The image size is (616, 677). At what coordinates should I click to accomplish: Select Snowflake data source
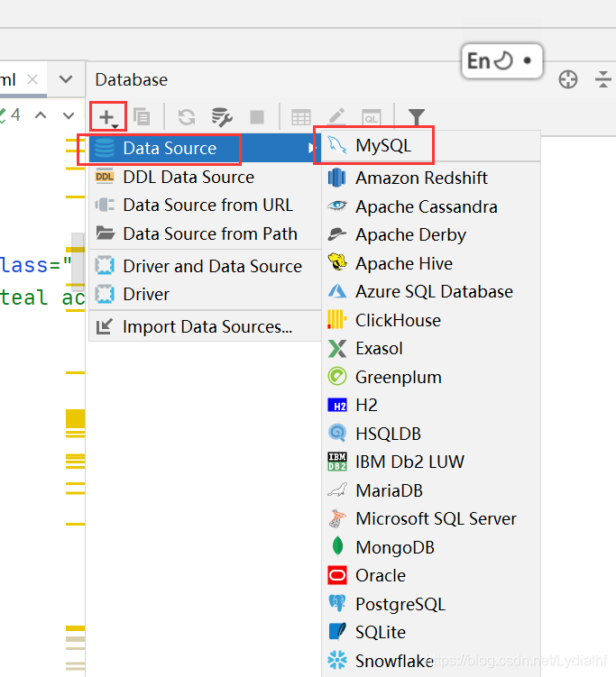[x=431, y=661]
